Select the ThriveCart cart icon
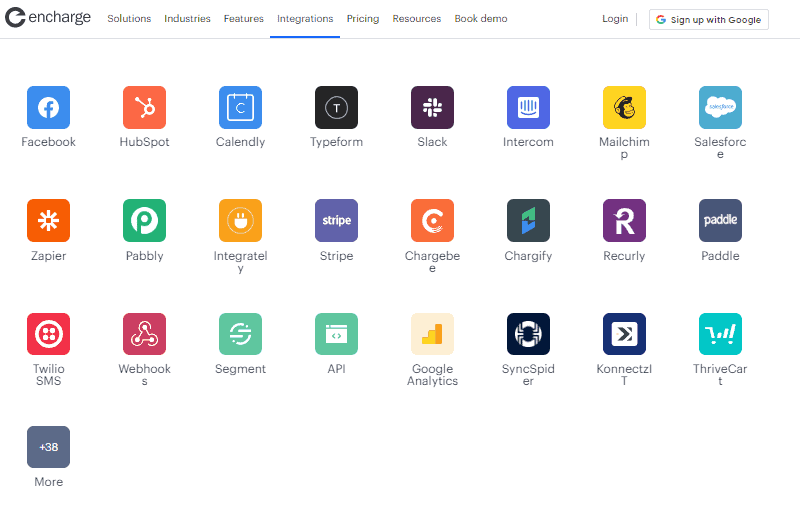This screenshot has width=800, height=507. pos(720,334)
